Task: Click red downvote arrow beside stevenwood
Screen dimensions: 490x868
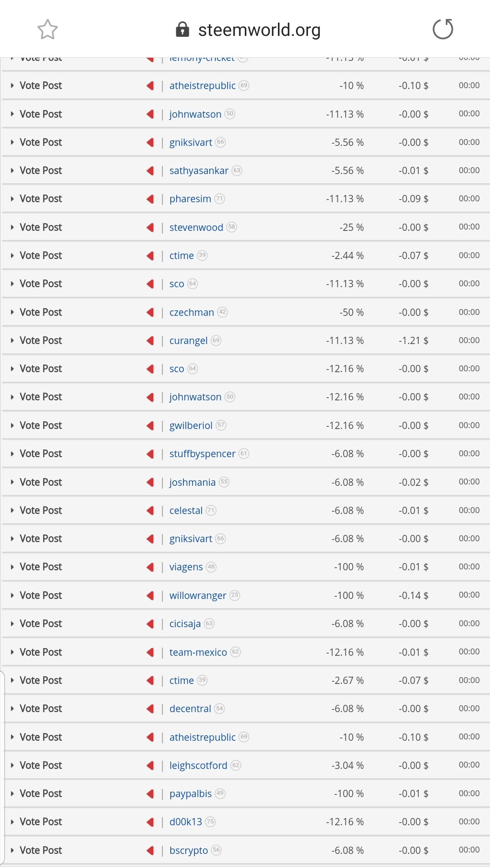Action: [x=150, y=227]
